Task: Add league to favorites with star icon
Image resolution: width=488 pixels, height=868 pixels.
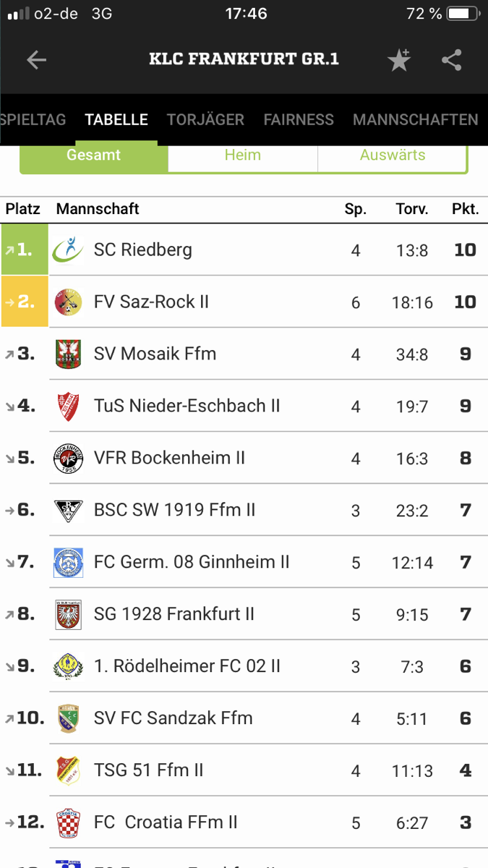Action: pos(399,60)
